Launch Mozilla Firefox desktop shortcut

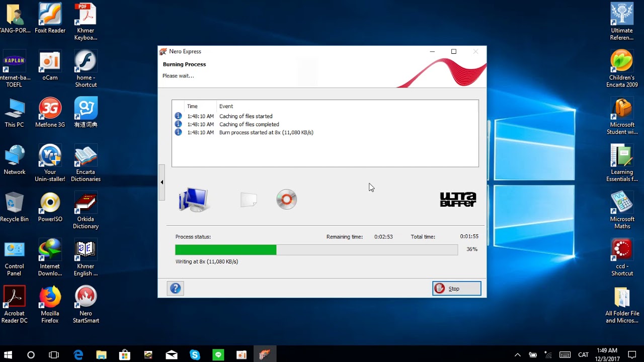pos(50,305)
